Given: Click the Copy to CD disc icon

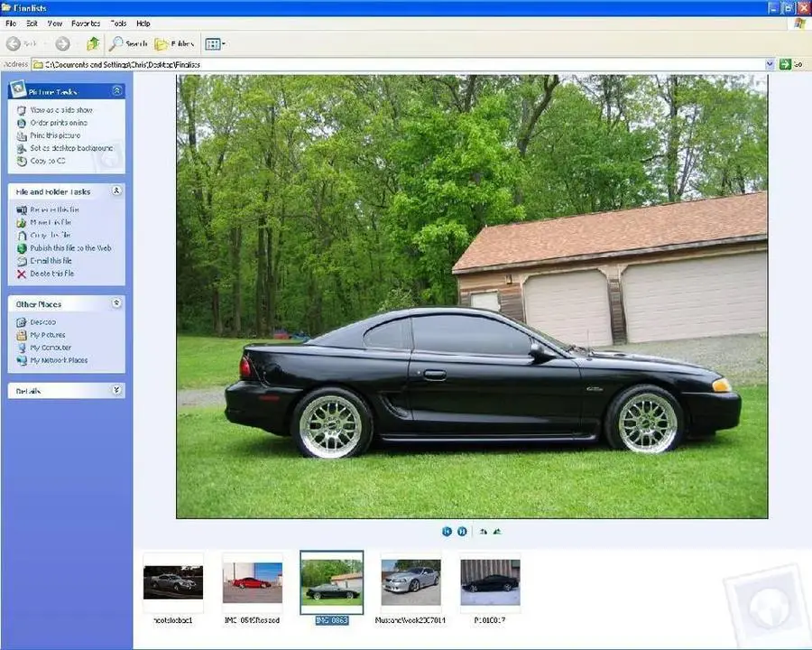Looking at the screenshot, I should tap(22, 162).
